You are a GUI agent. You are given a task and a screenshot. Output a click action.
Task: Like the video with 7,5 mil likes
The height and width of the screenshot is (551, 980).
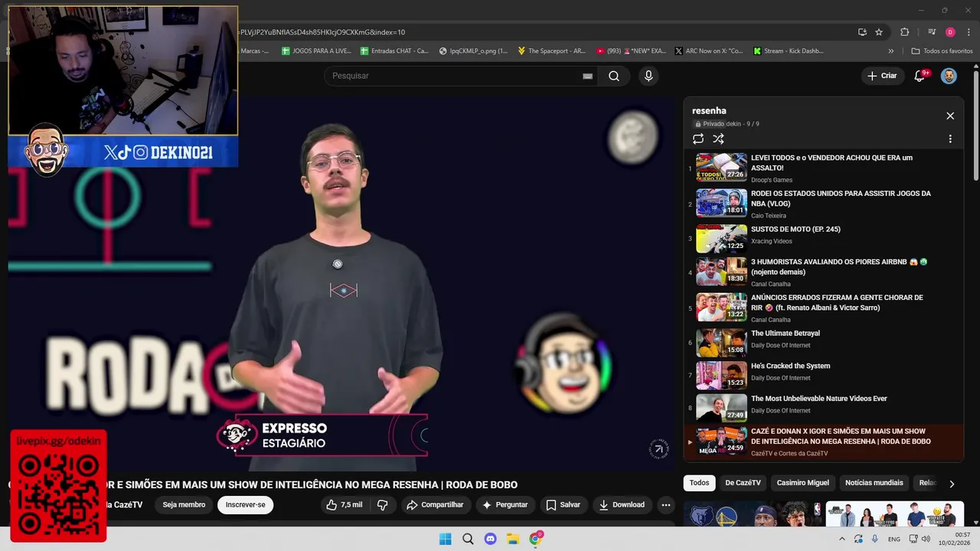click(344, 504)
